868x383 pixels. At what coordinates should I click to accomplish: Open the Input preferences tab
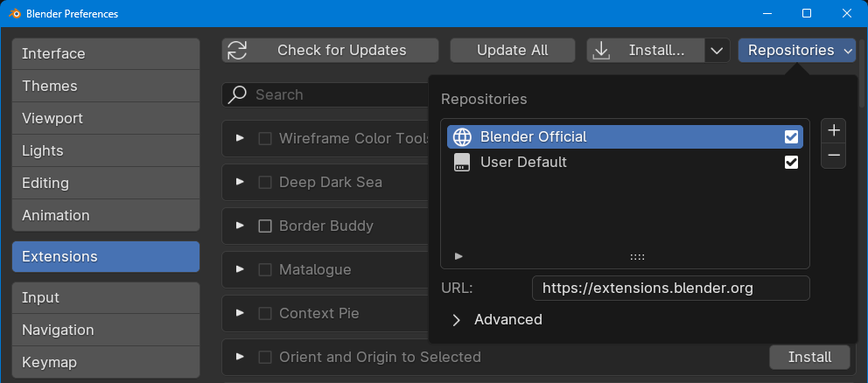106,298
